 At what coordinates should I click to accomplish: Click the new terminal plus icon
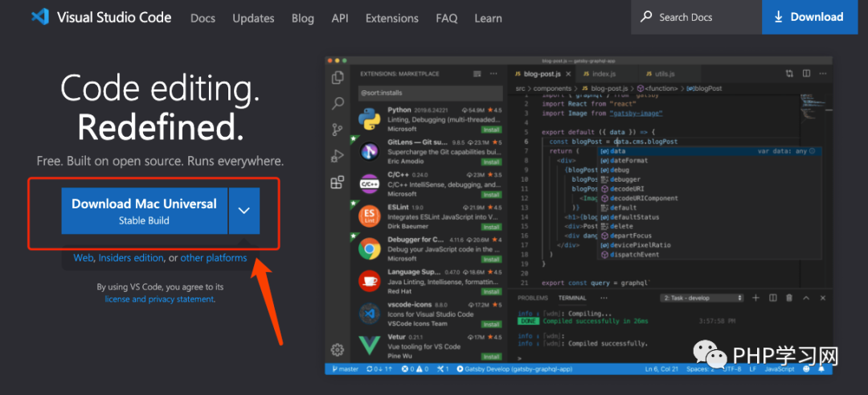tap(755, 298)
